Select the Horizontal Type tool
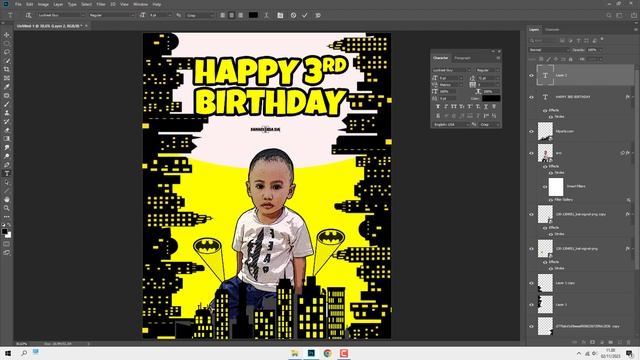 (7, 173)
